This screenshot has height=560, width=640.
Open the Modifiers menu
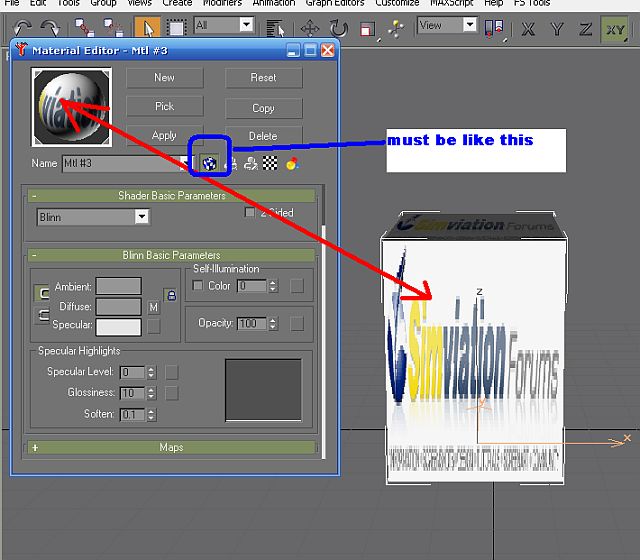pos(222,3)
